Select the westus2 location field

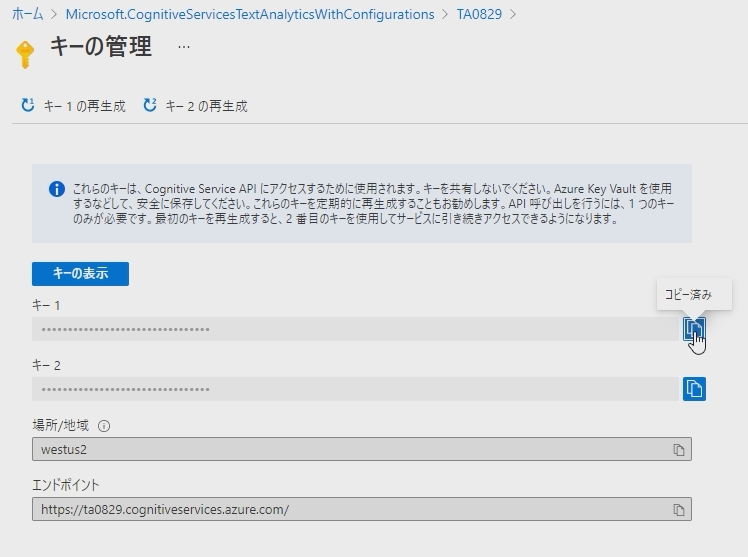(362, 449)
